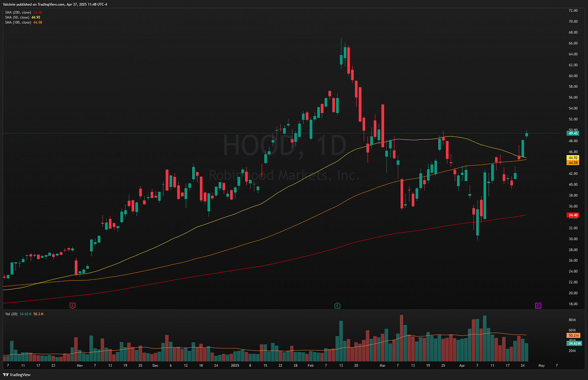Click the green earnings E marker near Feb
Screen dimensions: 588x380
[x=337, y=306]
